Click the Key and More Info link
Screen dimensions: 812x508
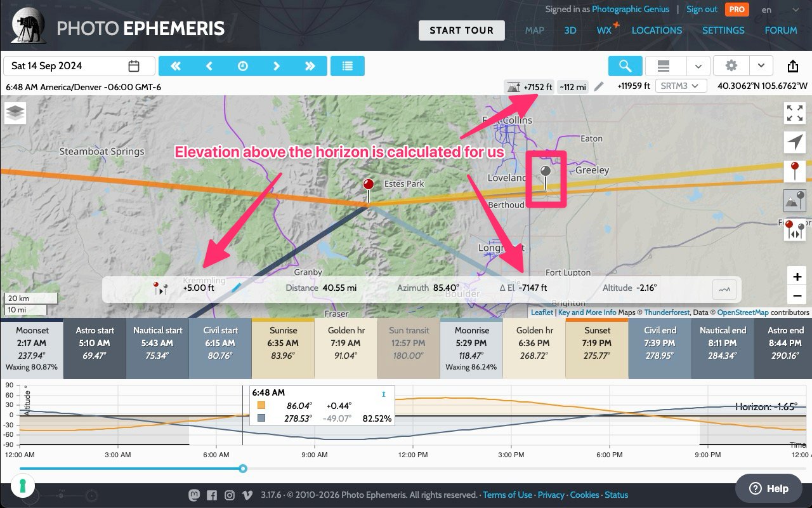pyautogui.click(x=587, y=312)
